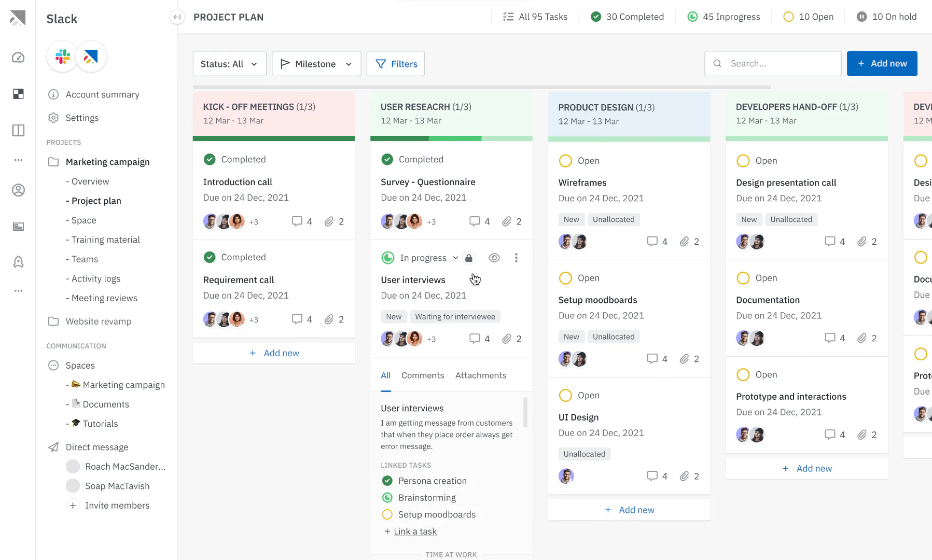Add new task under Kick-off Meetings column

274,353
